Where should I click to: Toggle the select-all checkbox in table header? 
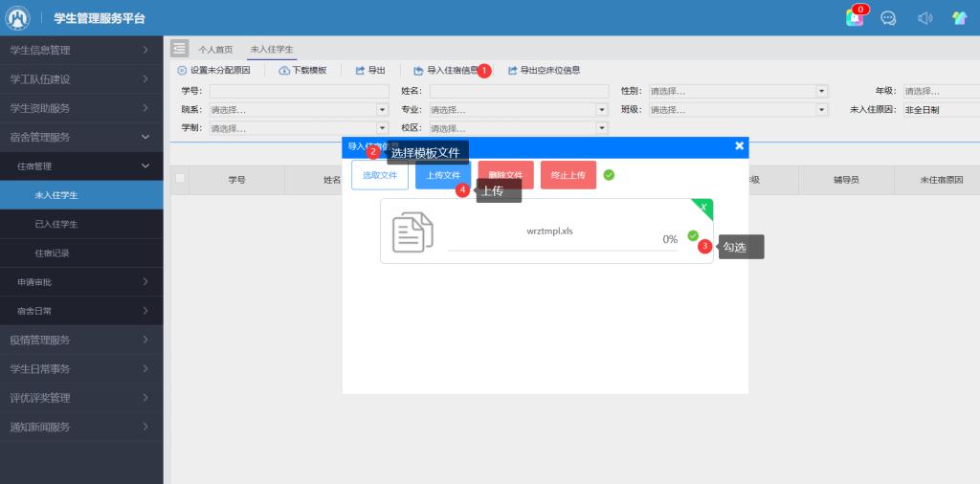click(x=179, y=179)
